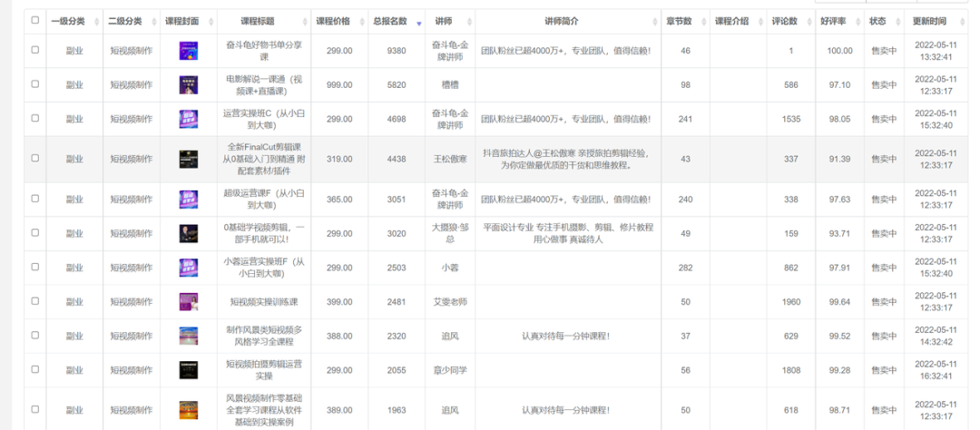The image size is (980, 430).
Task: Click sort arrows in 评论数 header
Action: click(809, 22)
